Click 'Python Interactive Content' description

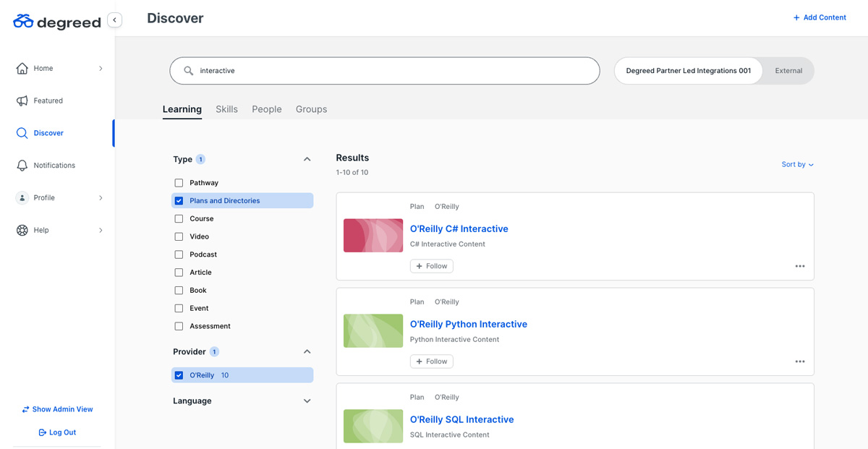coord(455,340)
